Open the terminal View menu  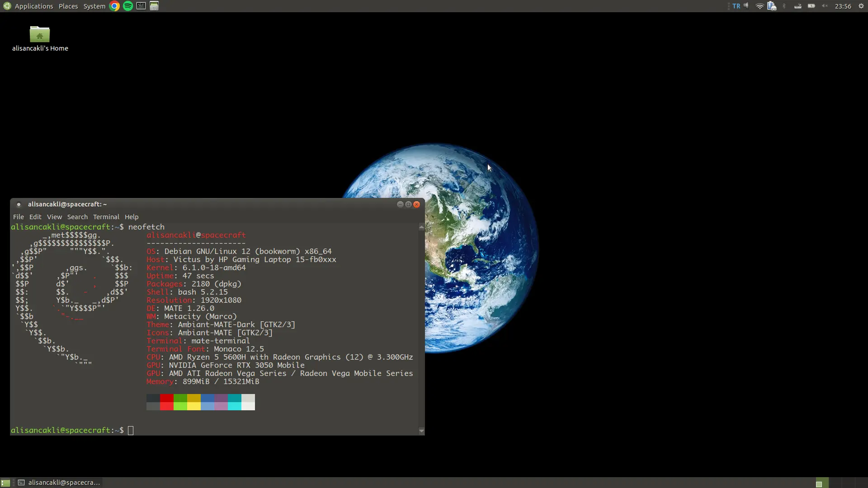pyautogui.click(x=54, y=217)
